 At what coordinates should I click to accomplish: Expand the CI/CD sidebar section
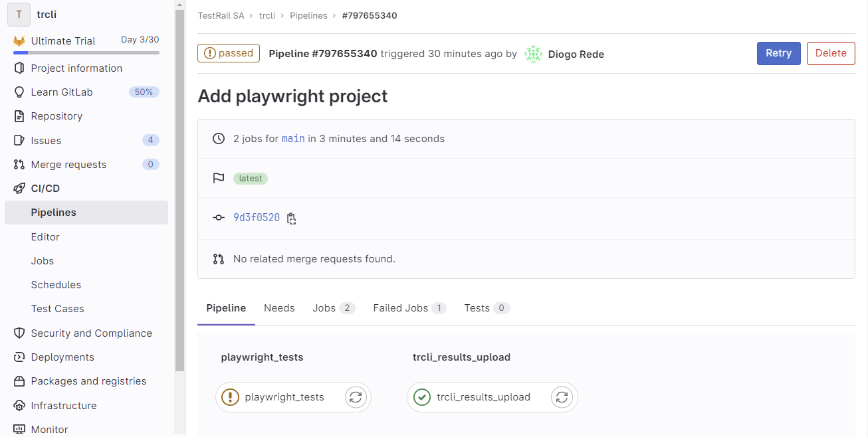pos(45,189)
